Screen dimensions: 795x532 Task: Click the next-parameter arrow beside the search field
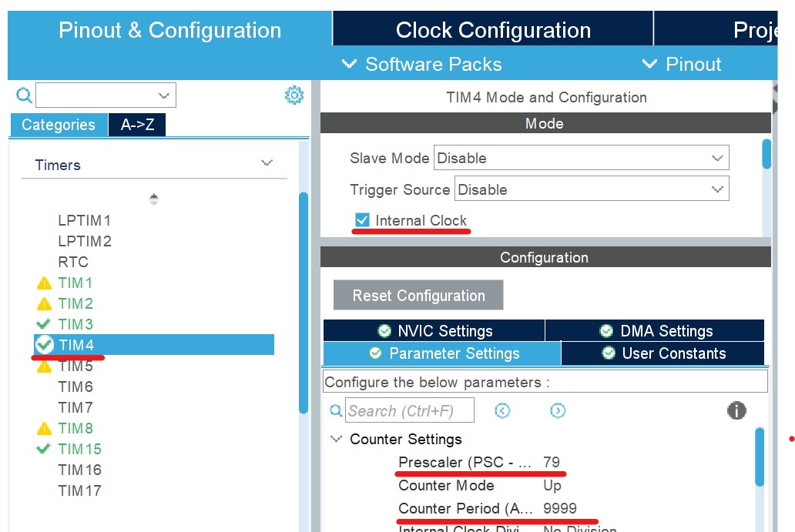tap(558, 410)
